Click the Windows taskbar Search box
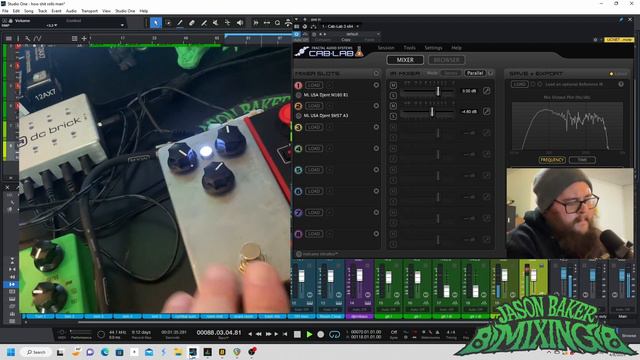This screenshot has width=640, height=360. [x=36, y=352]
